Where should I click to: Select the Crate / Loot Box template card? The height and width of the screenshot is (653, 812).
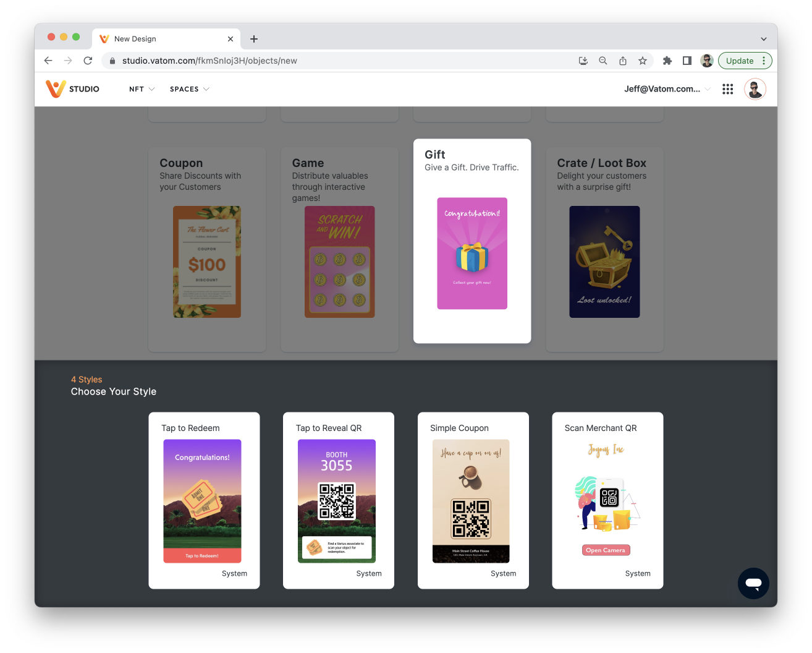604,249
